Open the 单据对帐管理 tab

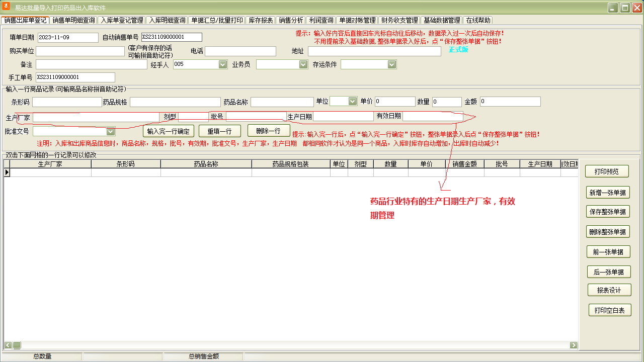pyautogui.click(x=357, y=20)
